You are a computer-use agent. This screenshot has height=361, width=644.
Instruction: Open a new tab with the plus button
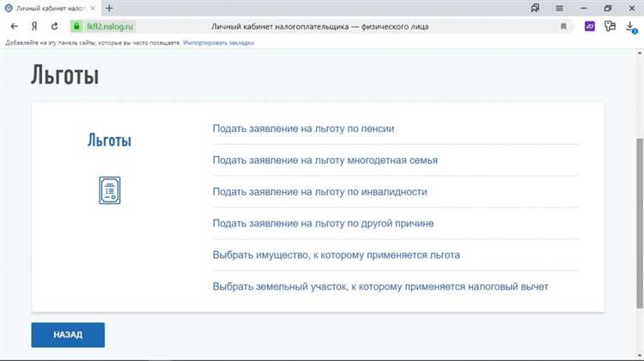point(109,8)
